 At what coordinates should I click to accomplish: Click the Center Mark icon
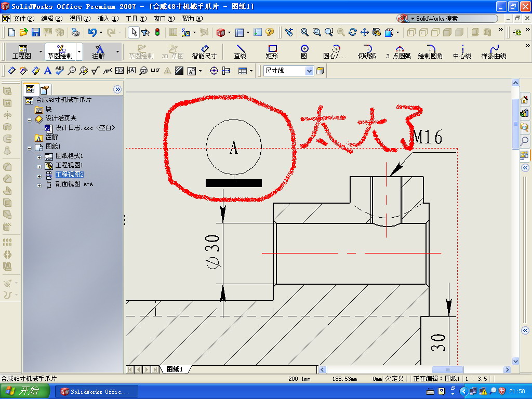pos(214,71)
